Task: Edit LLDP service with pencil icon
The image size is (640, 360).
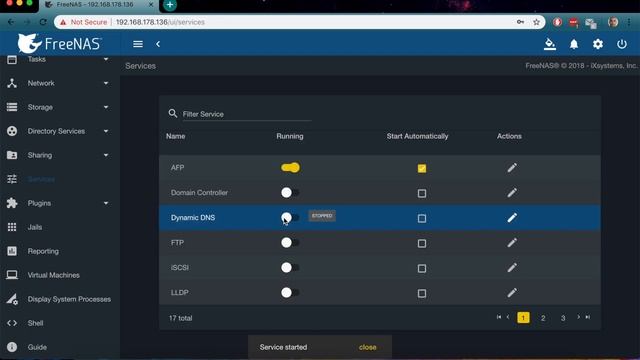Action: pos(512,293)
